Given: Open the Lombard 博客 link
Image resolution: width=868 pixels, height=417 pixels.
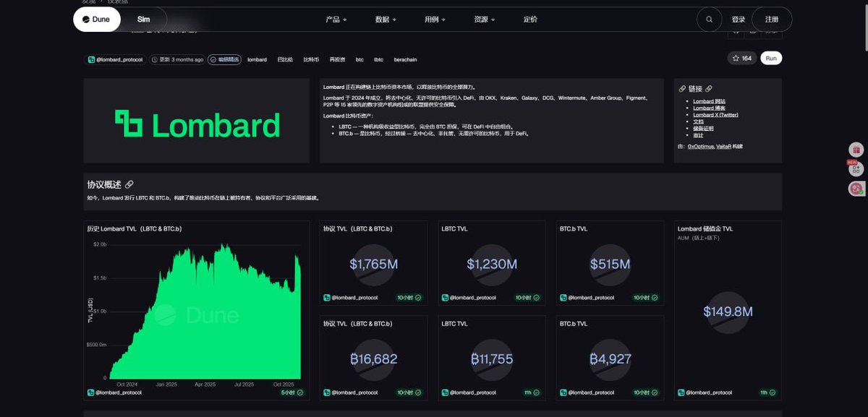Looking at the screenshot, I should pos(710,108).
